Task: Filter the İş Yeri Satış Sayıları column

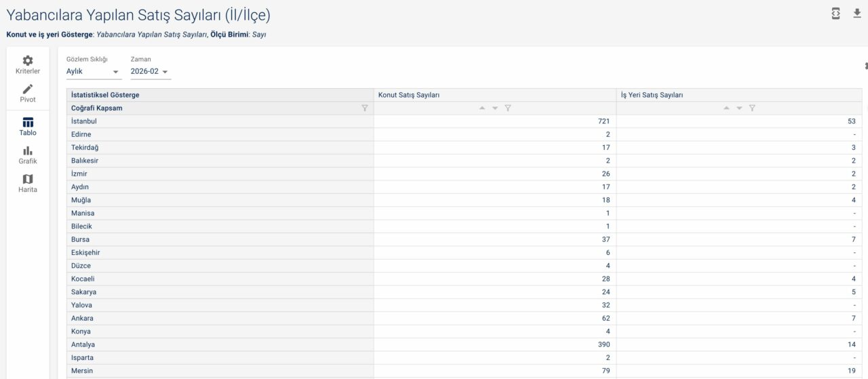Action: [x=752, y=108]
